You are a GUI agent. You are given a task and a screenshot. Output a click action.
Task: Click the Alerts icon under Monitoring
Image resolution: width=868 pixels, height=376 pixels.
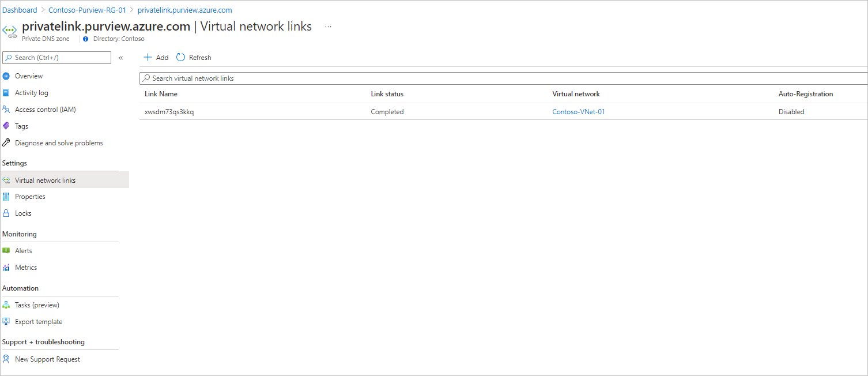(6, 251)
